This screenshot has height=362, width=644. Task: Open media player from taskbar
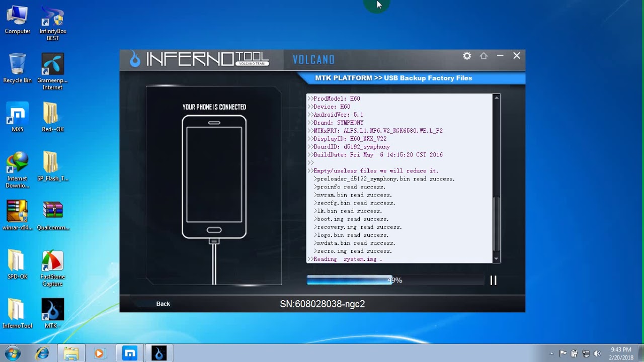[x=99, y=353]
